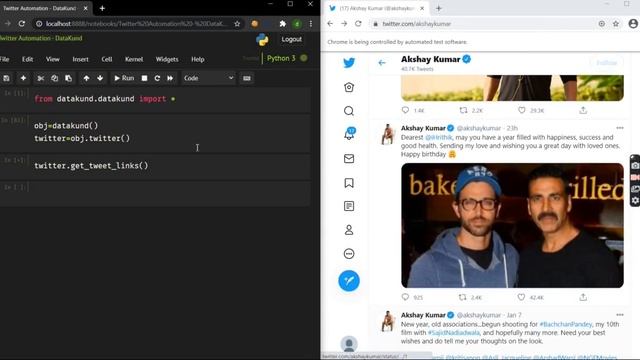This screenshot has width=640, height=360.
Task: Open the Insert menu in Jupyter
Action: click(x=80, y=59)
